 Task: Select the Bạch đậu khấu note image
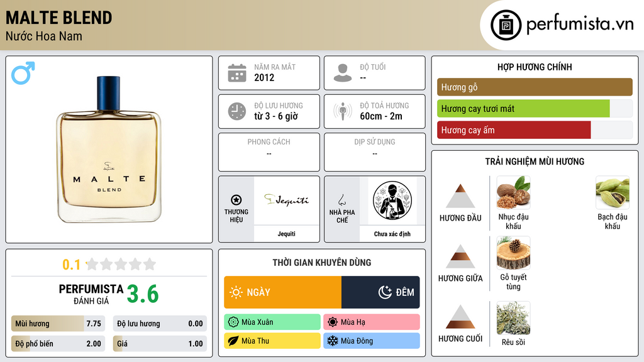(613, 192)
